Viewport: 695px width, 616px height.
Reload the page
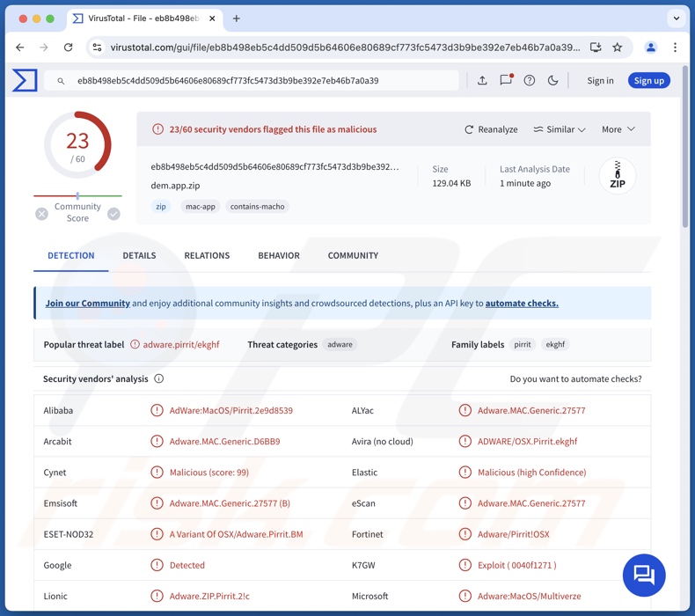[x=68, y=47]
